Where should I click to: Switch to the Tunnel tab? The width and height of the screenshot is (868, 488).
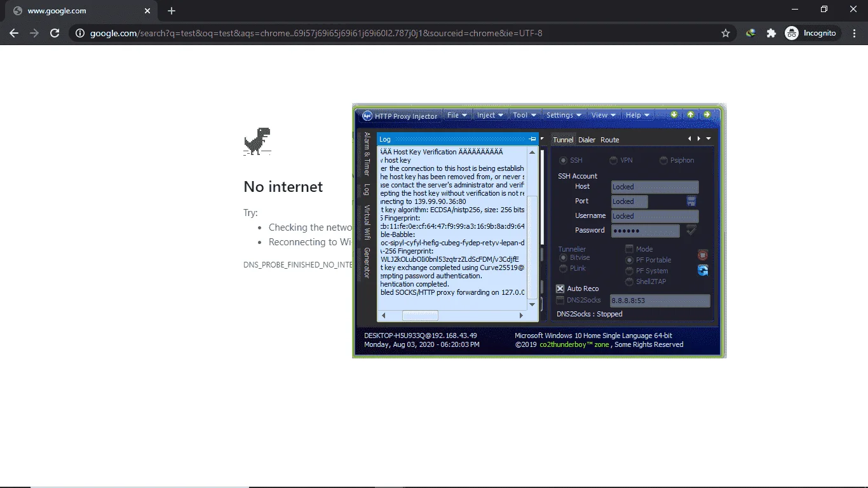(x=563, y=140)
